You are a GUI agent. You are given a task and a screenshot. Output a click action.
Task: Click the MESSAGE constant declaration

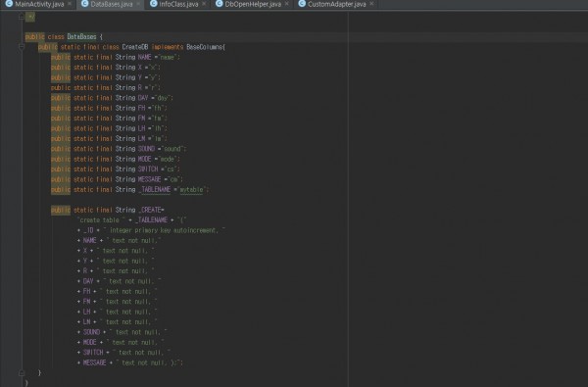click(149, 179)
